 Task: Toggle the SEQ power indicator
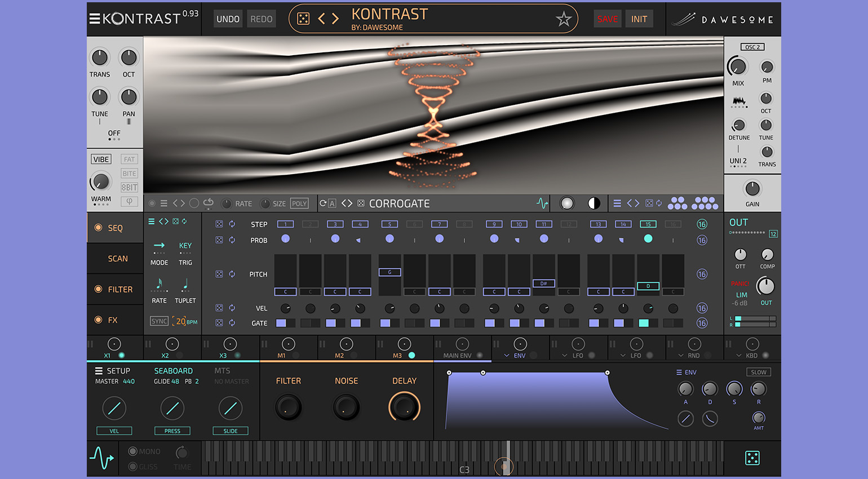[98, 228]
